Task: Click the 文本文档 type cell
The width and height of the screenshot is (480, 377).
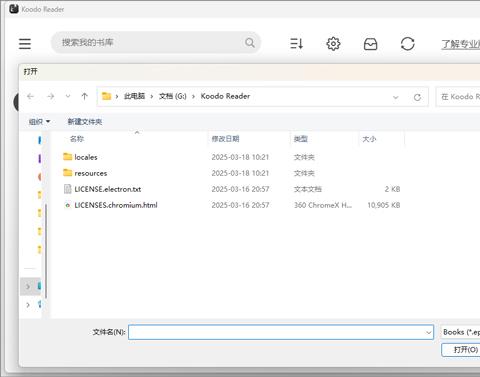Action: coord(308,189)
